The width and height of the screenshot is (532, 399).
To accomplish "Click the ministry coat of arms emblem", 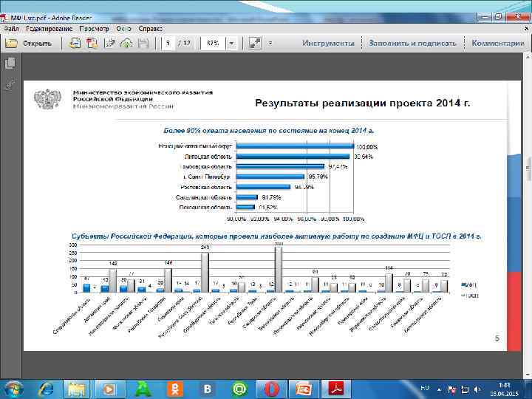I will pos(48,99).
